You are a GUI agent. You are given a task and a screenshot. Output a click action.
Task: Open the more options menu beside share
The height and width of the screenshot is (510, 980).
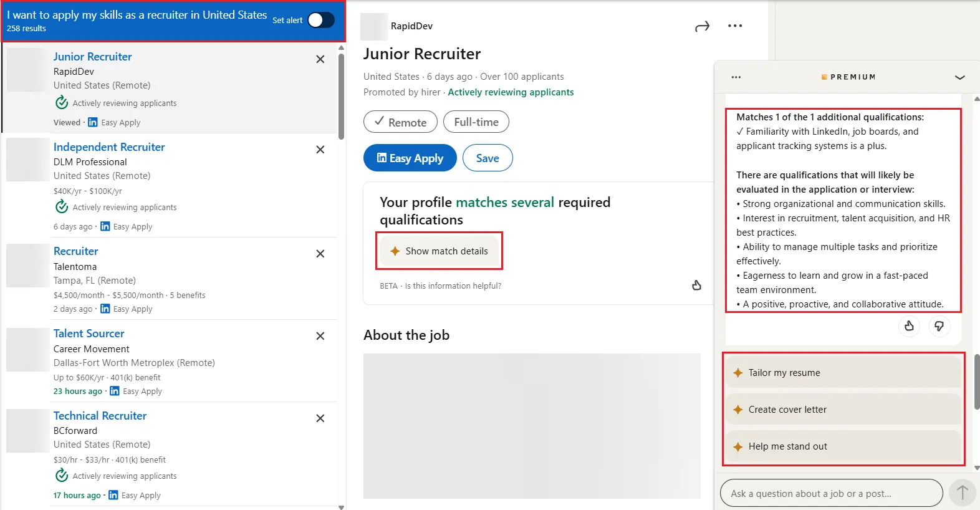(x=735, y=26)
